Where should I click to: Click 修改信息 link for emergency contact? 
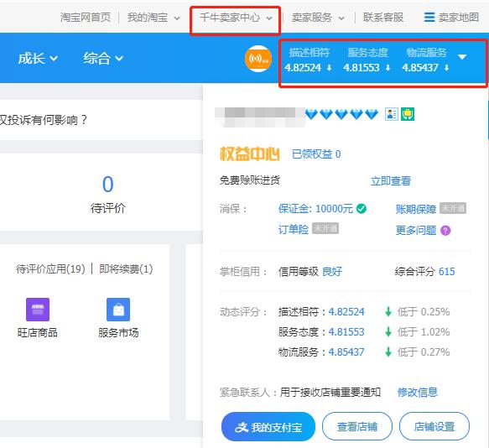[417, 392]
